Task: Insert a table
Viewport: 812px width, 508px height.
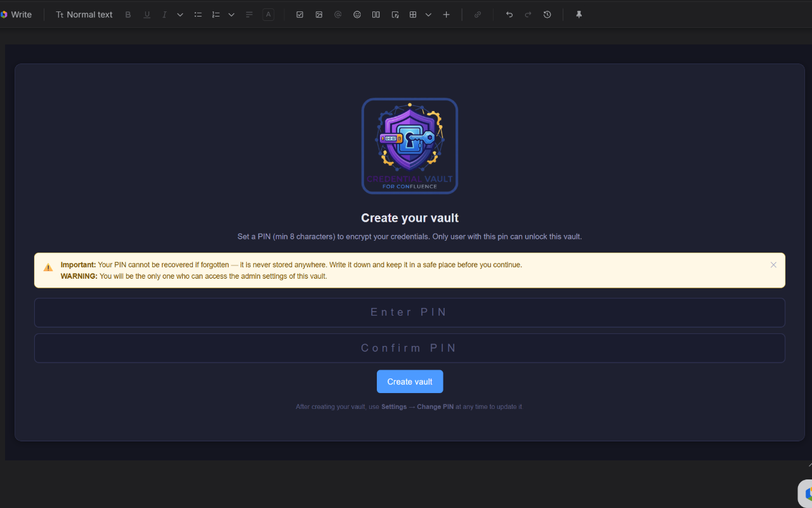Action: pos(413,15)
